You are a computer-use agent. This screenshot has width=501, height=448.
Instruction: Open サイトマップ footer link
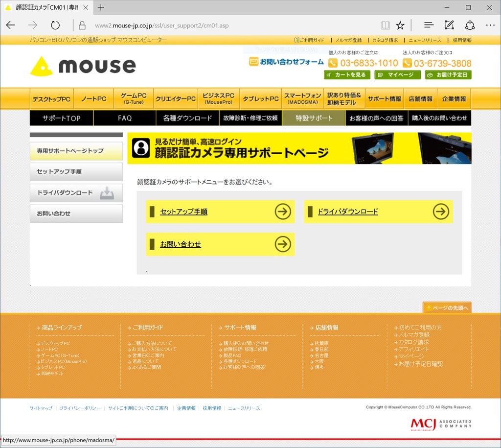(x=41, y=408)
